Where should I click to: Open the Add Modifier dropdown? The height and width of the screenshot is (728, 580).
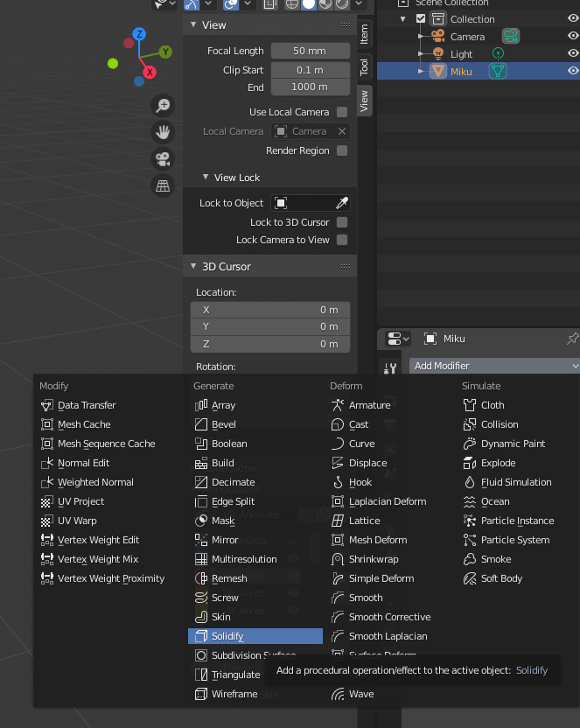click(494, 366)
